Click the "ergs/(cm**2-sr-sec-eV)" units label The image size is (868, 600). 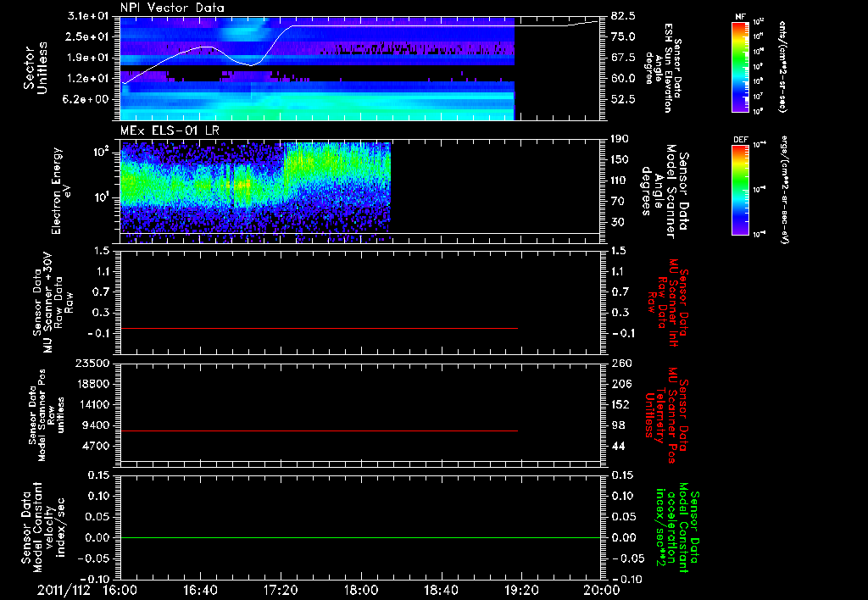[782, 189]
